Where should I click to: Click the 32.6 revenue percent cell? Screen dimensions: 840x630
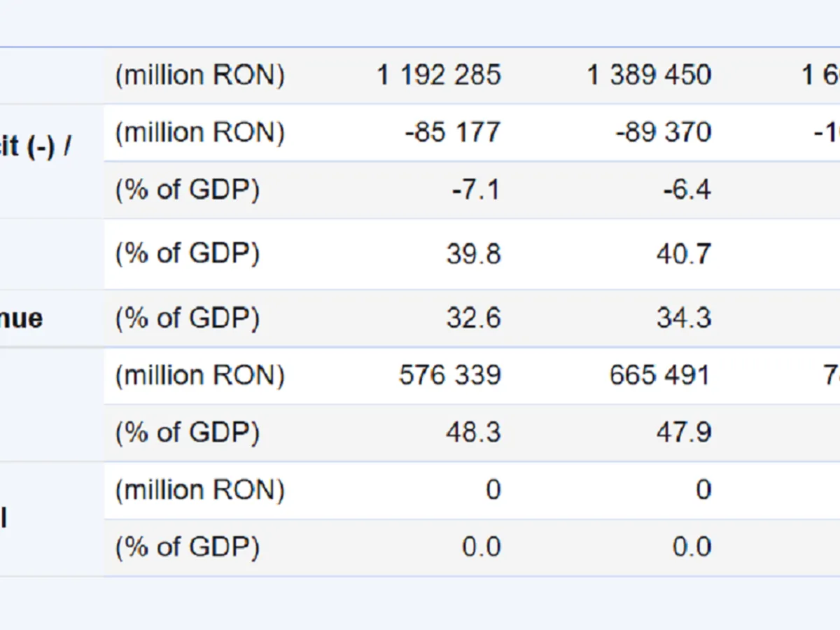click(474, 318)
